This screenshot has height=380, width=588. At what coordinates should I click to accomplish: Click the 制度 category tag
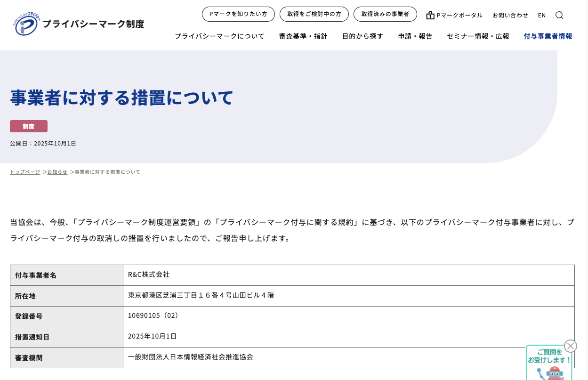[29, 126]
